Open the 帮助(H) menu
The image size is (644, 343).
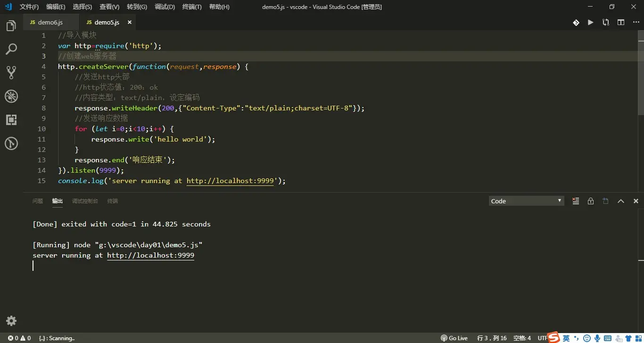click(x=219, y=7)
